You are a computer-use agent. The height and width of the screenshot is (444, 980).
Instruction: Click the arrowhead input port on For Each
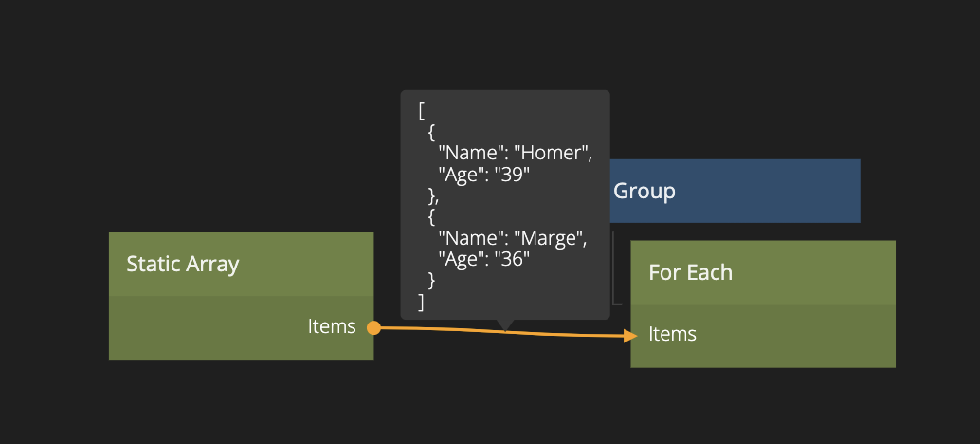(629, 335)
